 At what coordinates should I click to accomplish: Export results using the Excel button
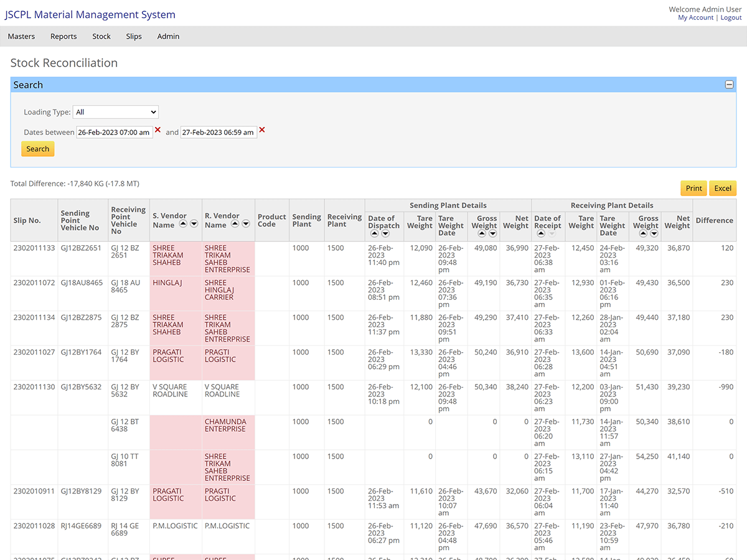point(723,187)
